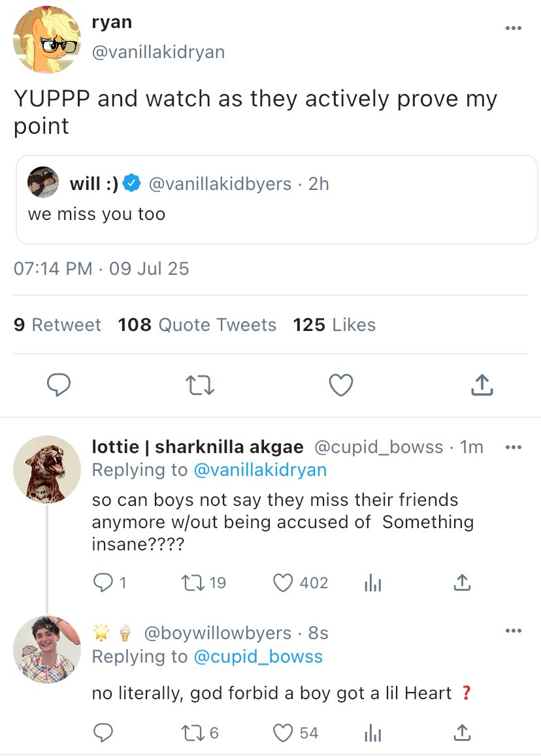Retweet ryan's main tweet
Viewport: 541px width, 756px height.
[x=200, y=385]
